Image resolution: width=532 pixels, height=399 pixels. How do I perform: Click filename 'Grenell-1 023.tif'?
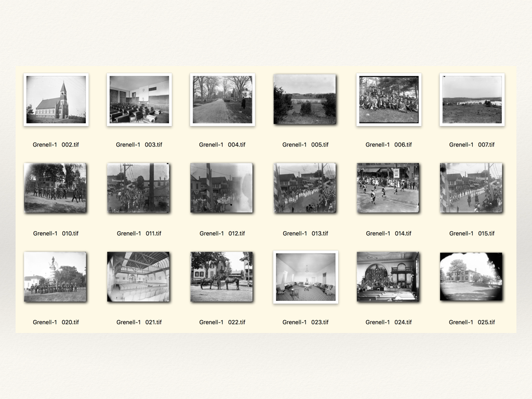coord(305,322)
